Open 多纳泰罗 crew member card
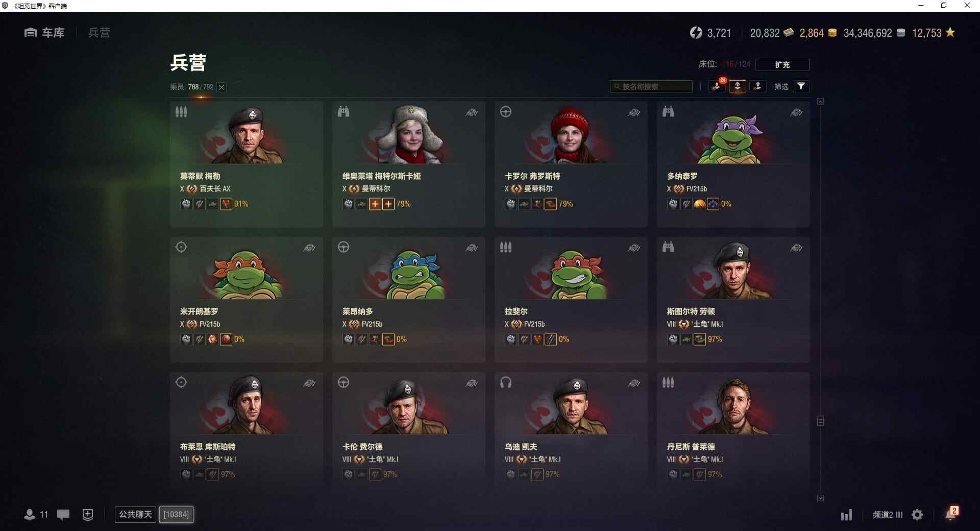This screenshot has height=531, width=980. [733, 164]
